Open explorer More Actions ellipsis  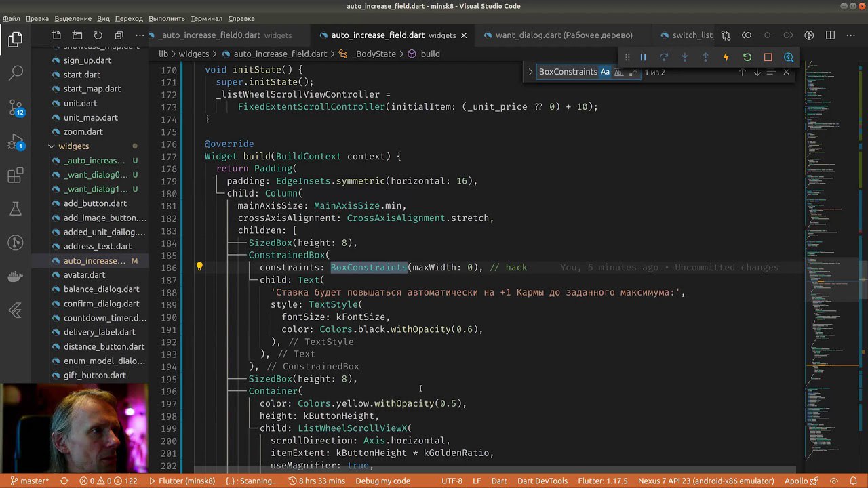coord(140,35)
